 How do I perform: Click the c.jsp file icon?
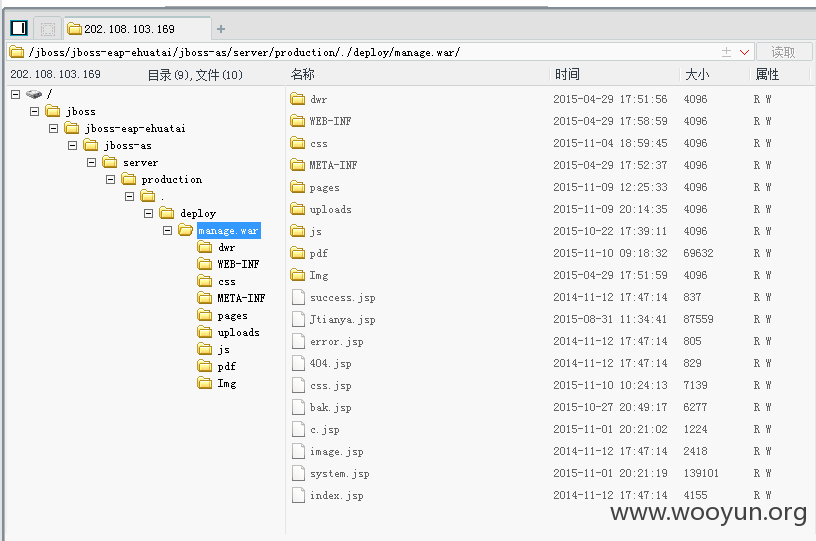pos(298,429)
